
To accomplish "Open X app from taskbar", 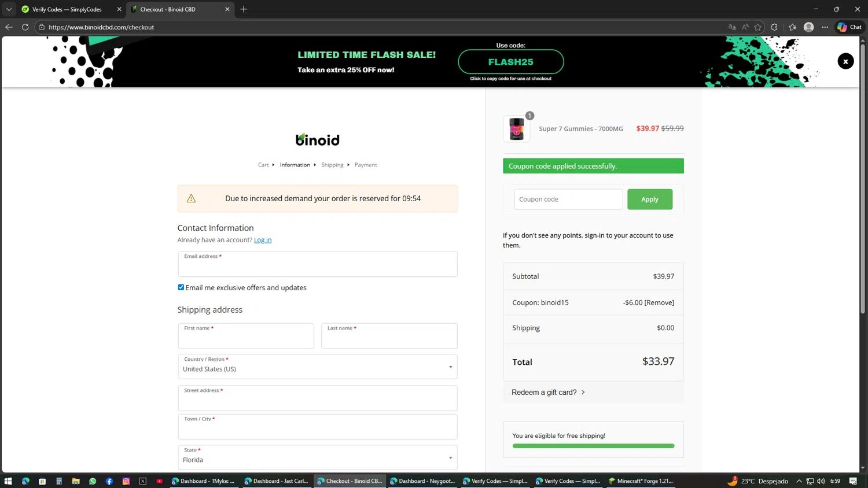I will 143,481.
